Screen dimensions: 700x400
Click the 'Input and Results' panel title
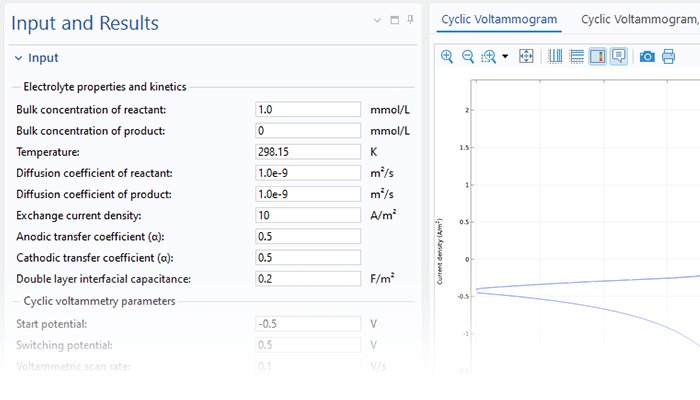click(x=85, y=23)
